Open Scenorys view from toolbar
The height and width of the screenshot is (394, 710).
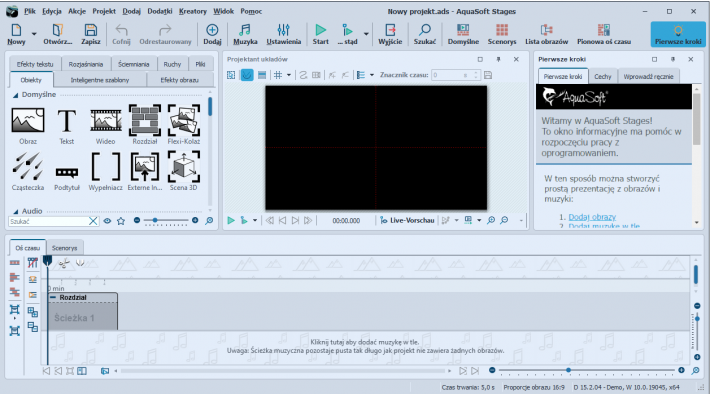coord(502,34)
